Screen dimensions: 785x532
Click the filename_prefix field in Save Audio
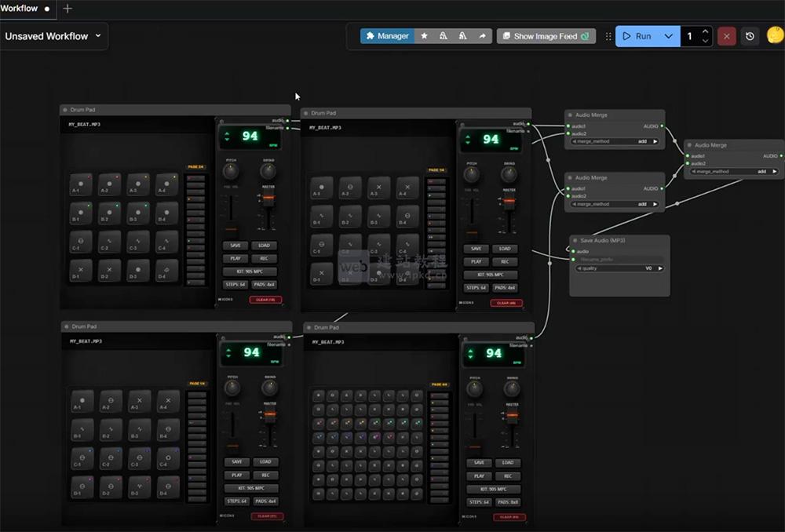click(x=619, y=259)
